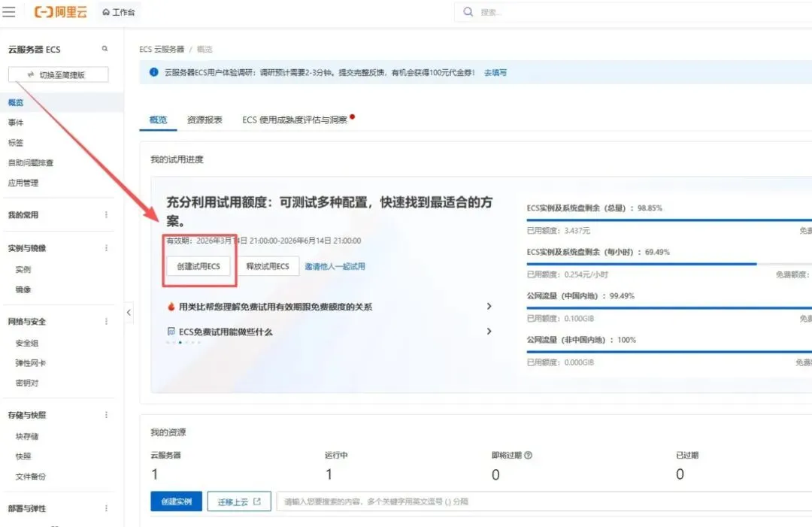Image resolution: width=812 pixels, height=527 pixels.
Task: Click the active carousel pagination dot
Action: pos(180,343)
